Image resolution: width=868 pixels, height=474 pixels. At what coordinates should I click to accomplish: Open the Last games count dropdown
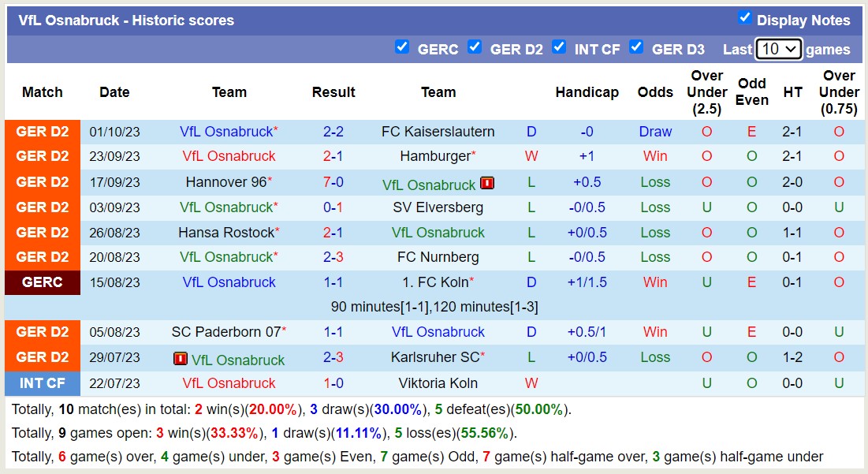pos(778,48)
